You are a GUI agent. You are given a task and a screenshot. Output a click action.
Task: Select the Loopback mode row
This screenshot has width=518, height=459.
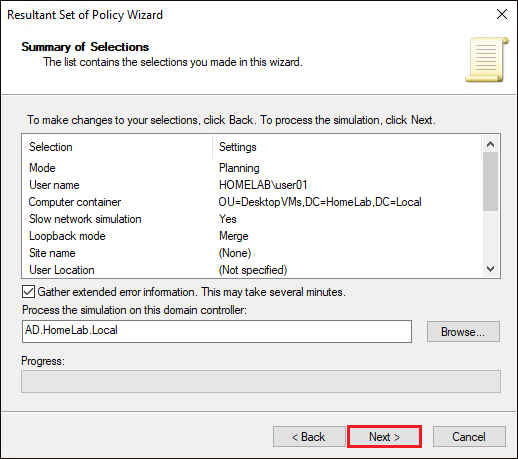pyautogui.click(x=252, y=236)
